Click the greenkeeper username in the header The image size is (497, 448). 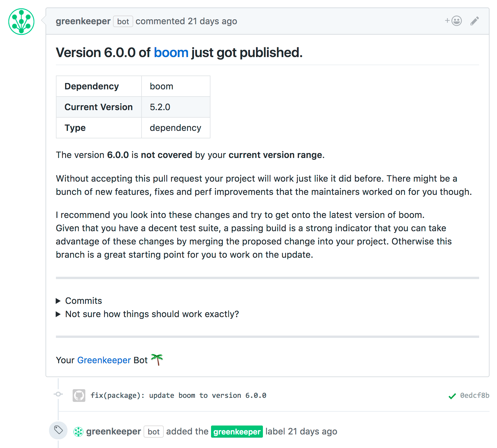[x=83, y=21]
